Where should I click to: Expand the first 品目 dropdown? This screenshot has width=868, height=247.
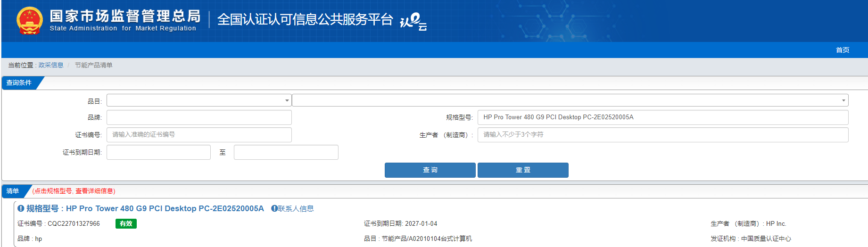pos(199,100)
